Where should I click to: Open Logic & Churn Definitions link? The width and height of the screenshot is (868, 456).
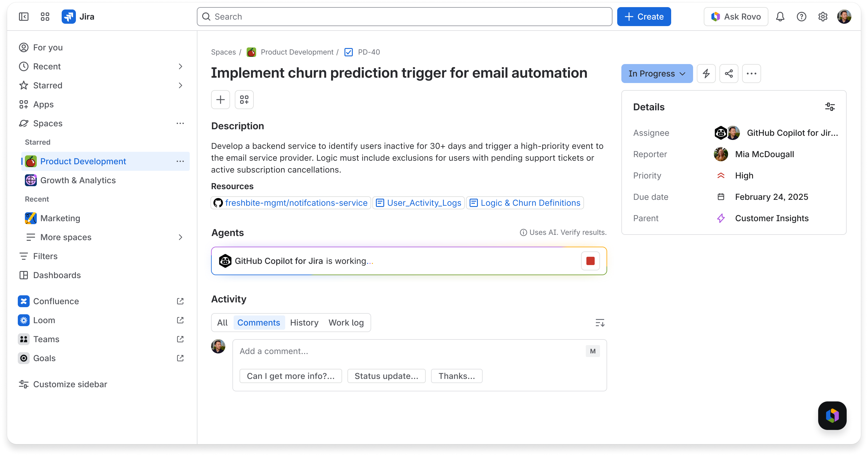point(525,203)
